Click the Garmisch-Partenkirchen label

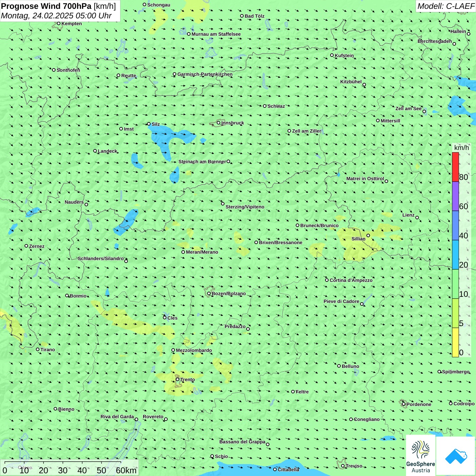(x=205, y=74)
